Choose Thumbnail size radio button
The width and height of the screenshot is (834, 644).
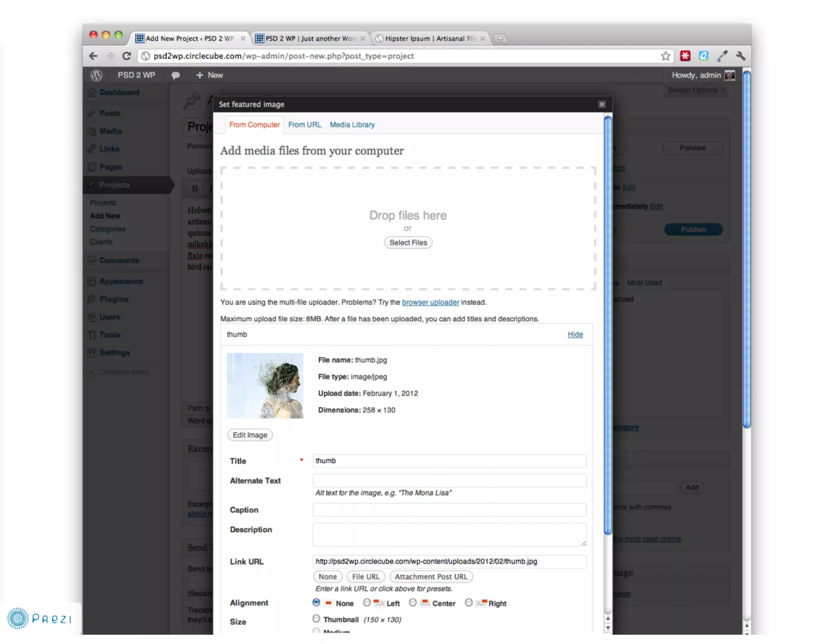click(x=316, y=618)
